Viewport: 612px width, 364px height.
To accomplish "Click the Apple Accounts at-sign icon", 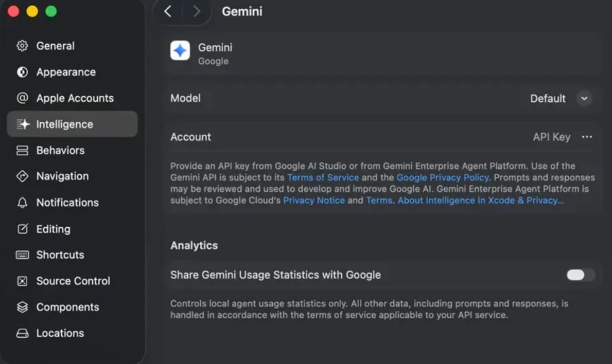I will pyautogui.click(x=22, y=98).
